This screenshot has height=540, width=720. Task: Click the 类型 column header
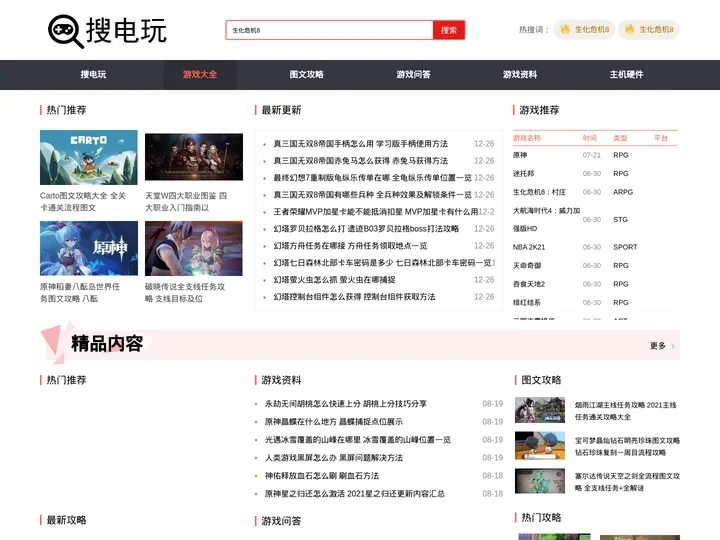point(620,138)
